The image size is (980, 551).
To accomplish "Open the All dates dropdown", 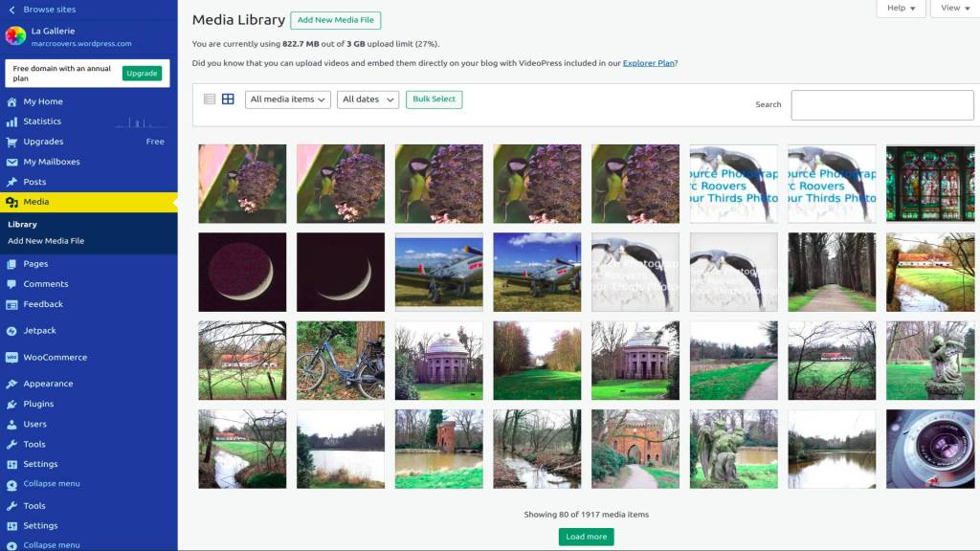I will [367, 99].
